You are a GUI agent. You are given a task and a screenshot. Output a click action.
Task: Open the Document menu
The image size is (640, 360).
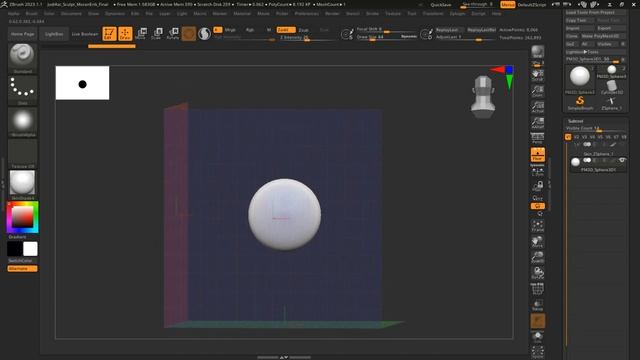[x=71, y=13]
